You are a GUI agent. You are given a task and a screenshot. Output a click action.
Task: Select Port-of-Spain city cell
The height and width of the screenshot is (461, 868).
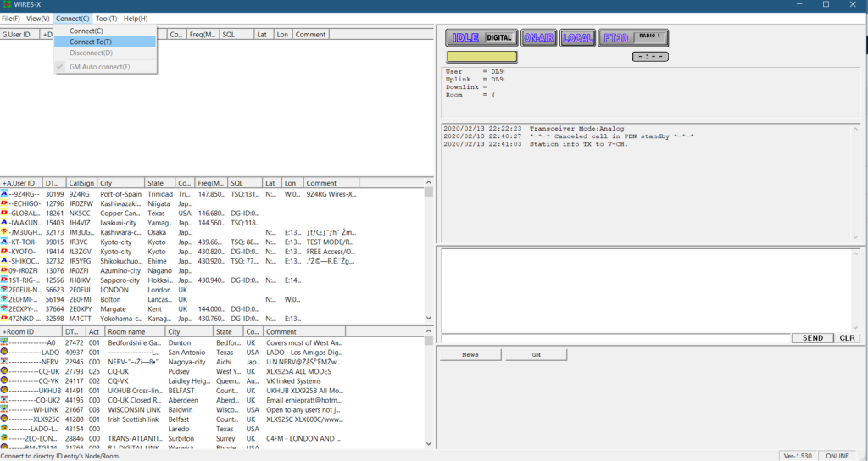click(x=120, y=194)
